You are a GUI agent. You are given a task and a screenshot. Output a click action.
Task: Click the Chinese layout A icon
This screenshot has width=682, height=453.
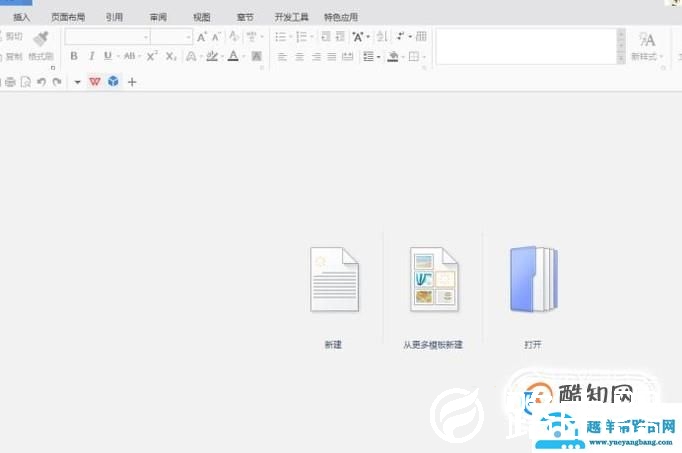coord(358,37)
